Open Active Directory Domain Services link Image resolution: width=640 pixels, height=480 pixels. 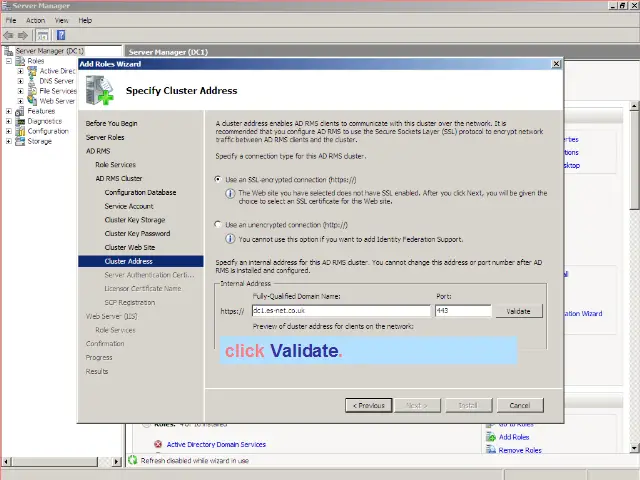[216, 444]
